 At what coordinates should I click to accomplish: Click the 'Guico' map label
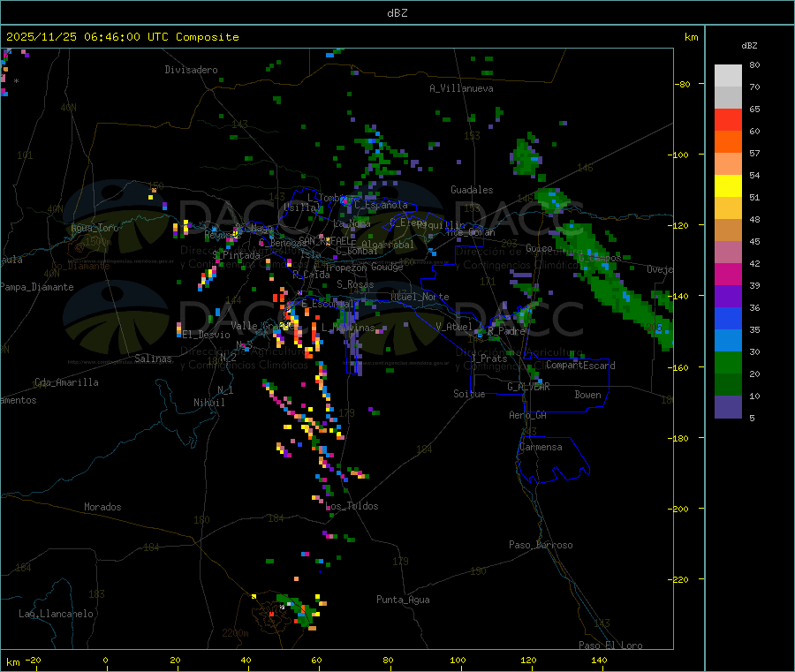coord(539,248)
